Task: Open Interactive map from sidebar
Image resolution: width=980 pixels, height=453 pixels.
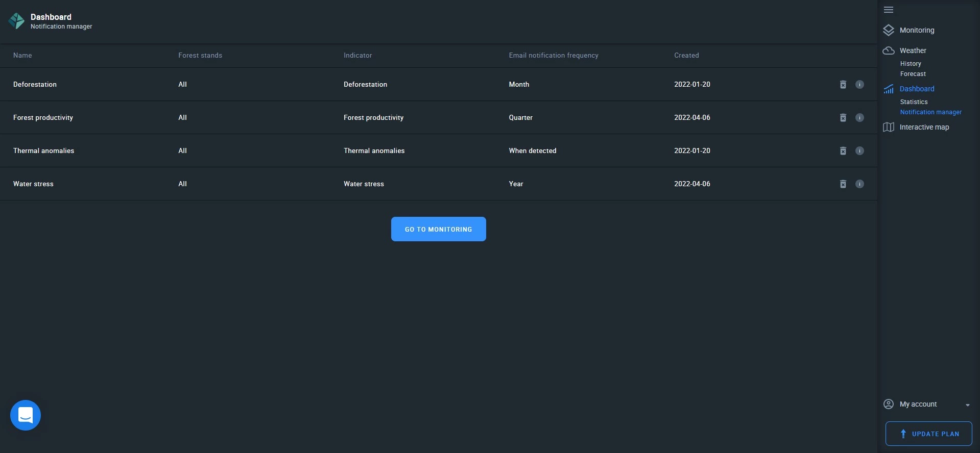Action: [924, 127]
